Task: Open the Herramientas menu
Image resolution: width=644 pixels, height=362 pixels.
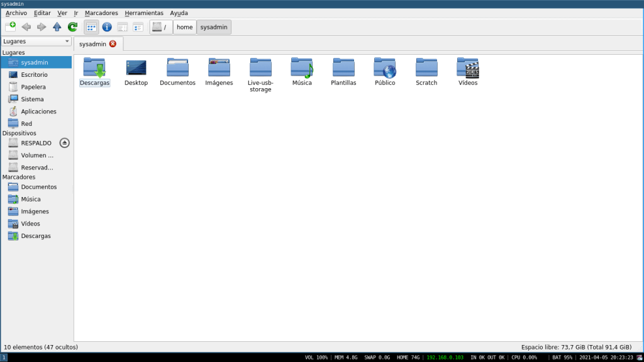Action: [x=144, y=13]
